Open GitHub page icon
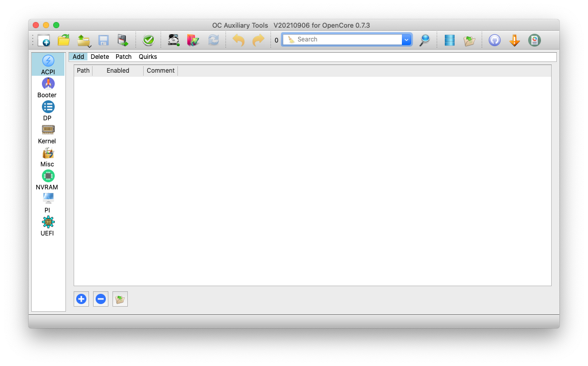 (x=494, y=40)
